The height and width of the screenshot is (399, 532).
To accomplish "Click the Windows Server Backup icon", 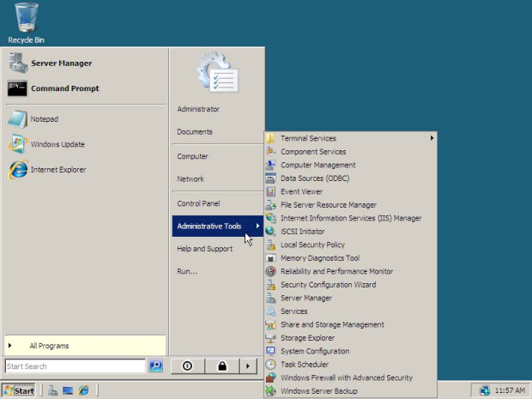I will pyautogui.click(x=270, y=391).
